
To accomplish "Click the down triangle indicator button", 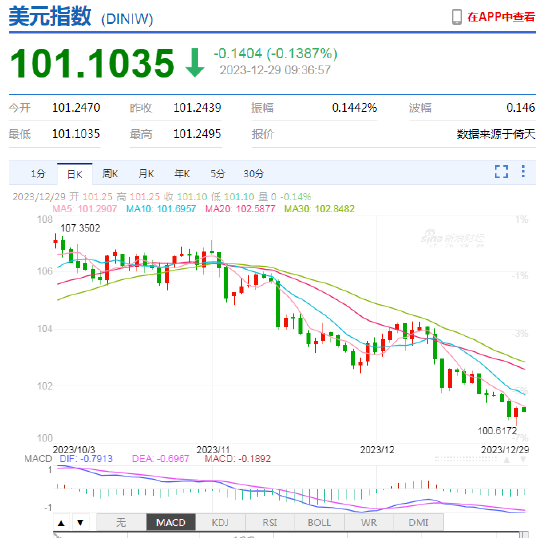I will coord(80,523).
